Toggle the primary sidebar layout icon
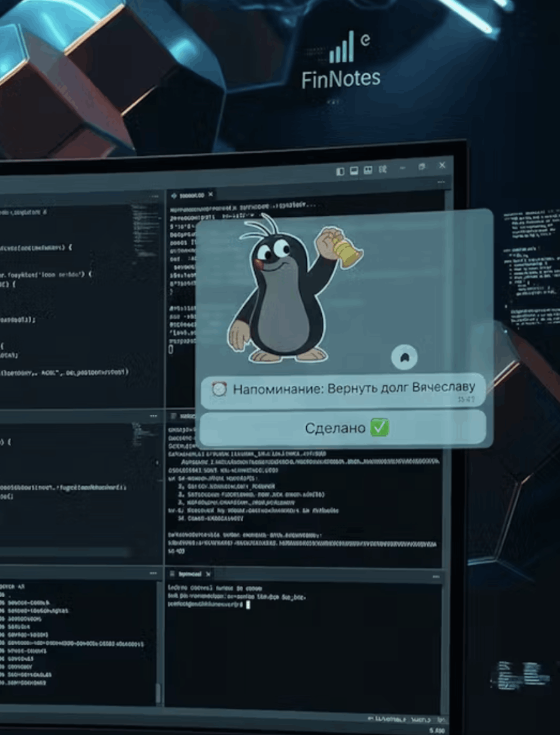560x735 pixels. 340,171
